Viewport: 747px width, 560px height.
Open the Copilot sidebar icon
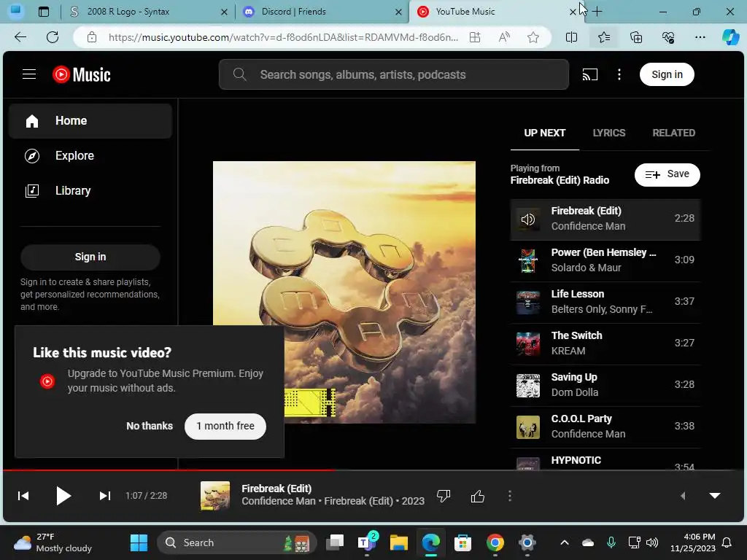pyautogui.click(x=730, y=37)
